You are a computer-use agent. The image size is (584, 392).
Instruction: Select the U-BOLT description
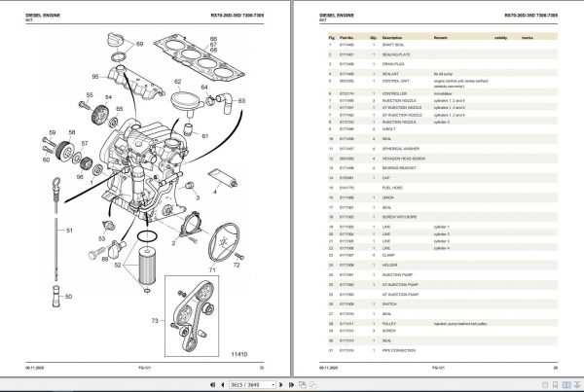[388, 128]
